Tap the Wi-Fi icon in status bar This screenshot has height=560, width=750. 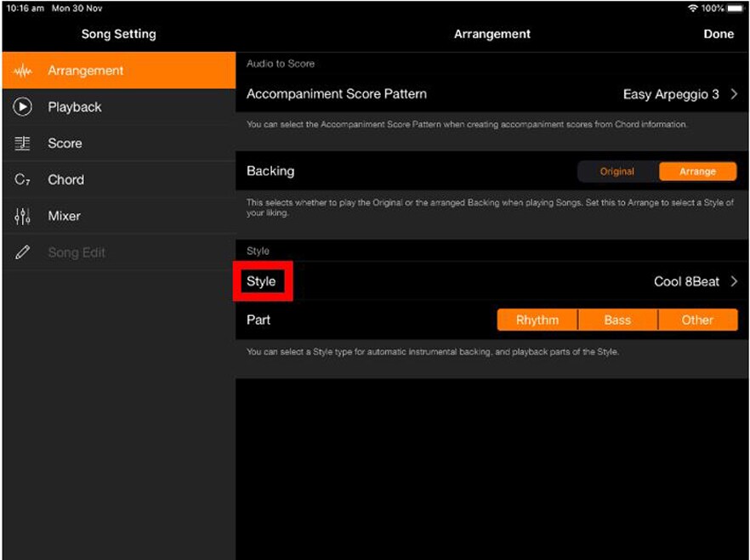694,8
